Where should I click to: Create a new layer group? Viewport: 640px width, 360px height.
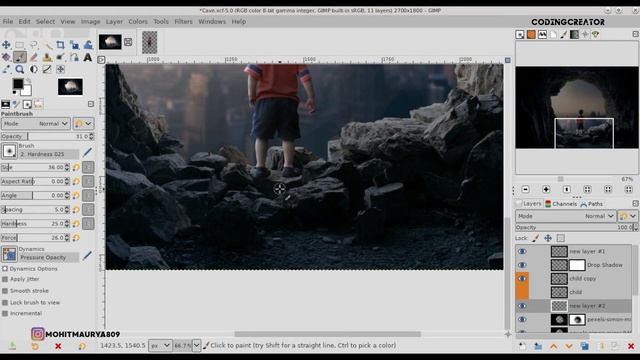point(538,346)
